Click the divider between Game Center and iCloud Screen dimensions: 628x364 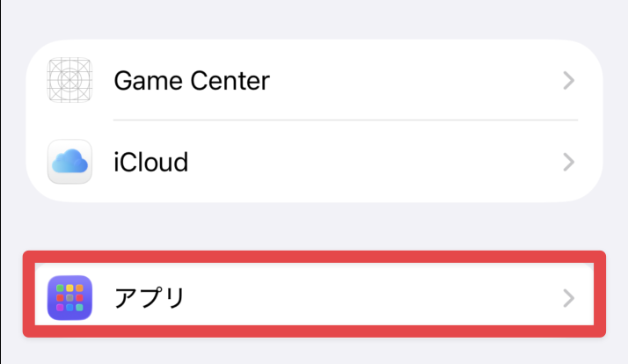(x=345, y=120)
